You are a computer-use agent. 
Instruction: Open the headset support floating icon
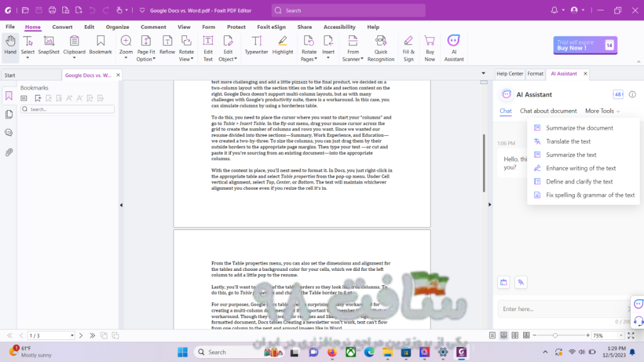(x=638, y=321)
